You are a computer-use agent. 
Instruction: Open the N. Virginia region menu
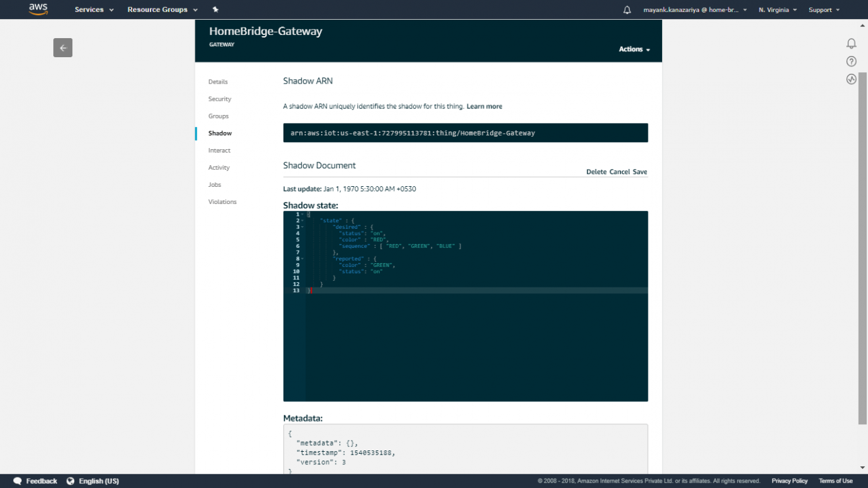[778, 10]
